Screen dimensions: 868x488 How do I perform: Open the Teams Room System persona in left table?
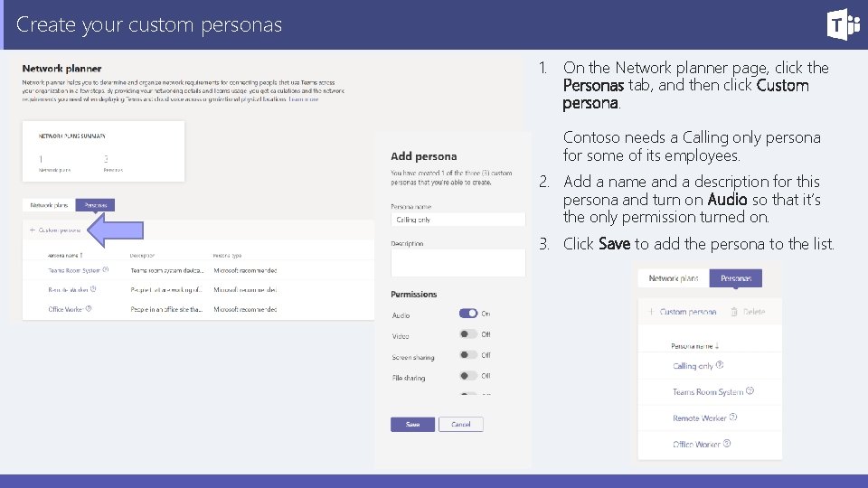point(74,270)
